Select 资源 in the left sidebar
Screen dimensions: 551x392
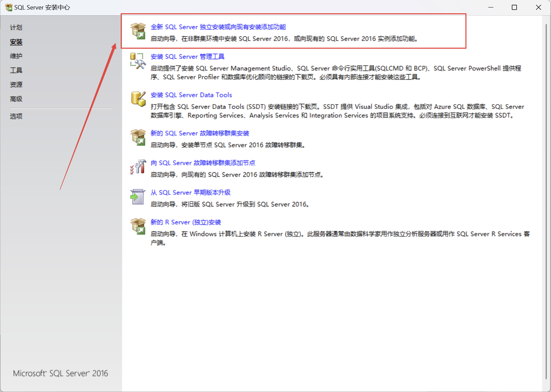coord(16,85)
